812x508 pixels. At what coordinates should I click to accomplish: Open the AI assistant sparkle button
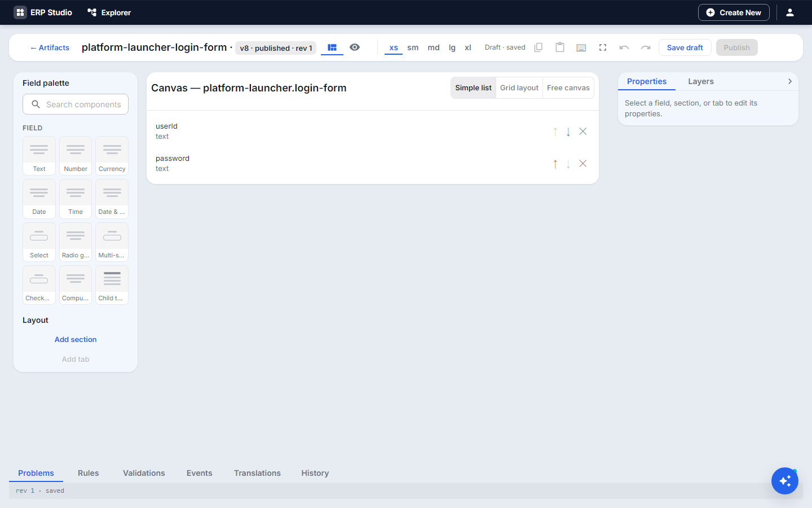[x=785, y=481]
